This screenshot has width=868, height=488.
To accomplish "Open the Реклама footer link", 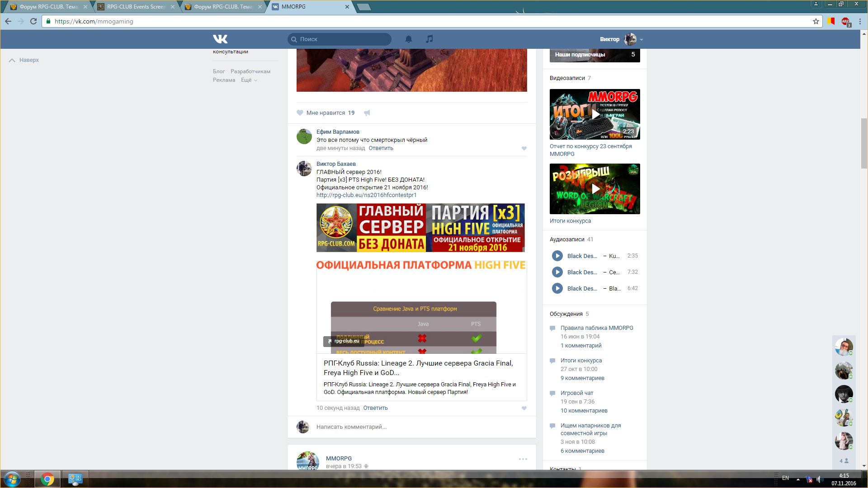I will (224, 80).
